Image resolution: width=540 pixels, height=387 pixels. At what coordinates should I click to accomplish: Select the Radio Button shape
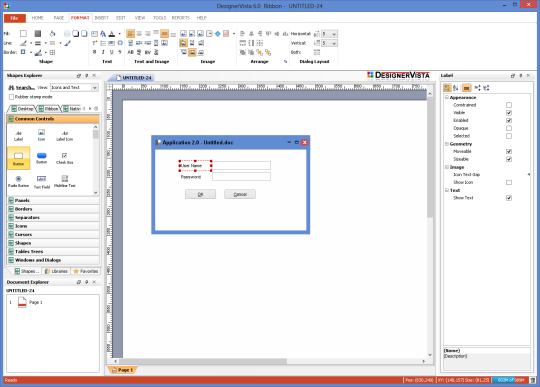coord(18,181)
